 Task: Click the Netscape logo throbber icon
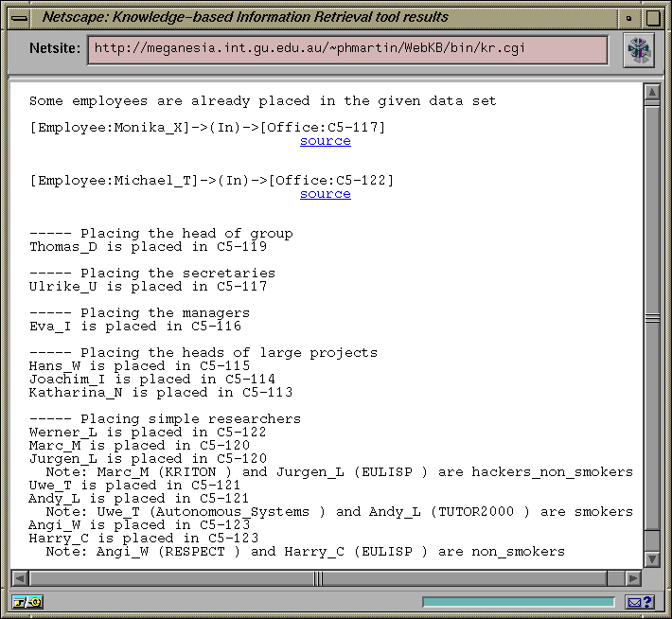coord(639,50)
